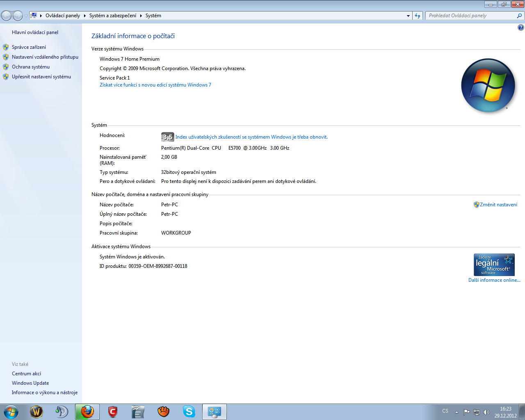This screenshot has width=525, height=420.
Task: Switch to Firefox in the taskbar
Action: [87, 411]
